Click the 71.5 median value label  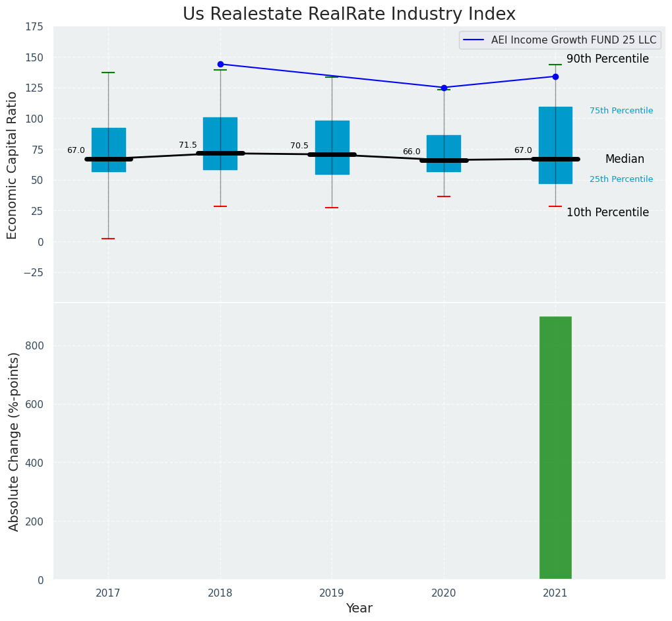coord(188,145)
